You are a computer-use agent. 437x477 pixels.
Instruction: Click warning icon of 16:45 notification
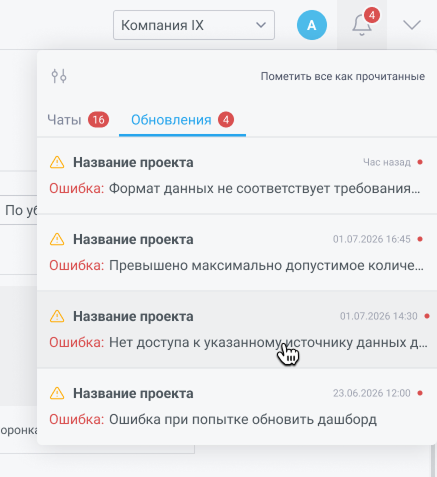click(x=57, y=239)
